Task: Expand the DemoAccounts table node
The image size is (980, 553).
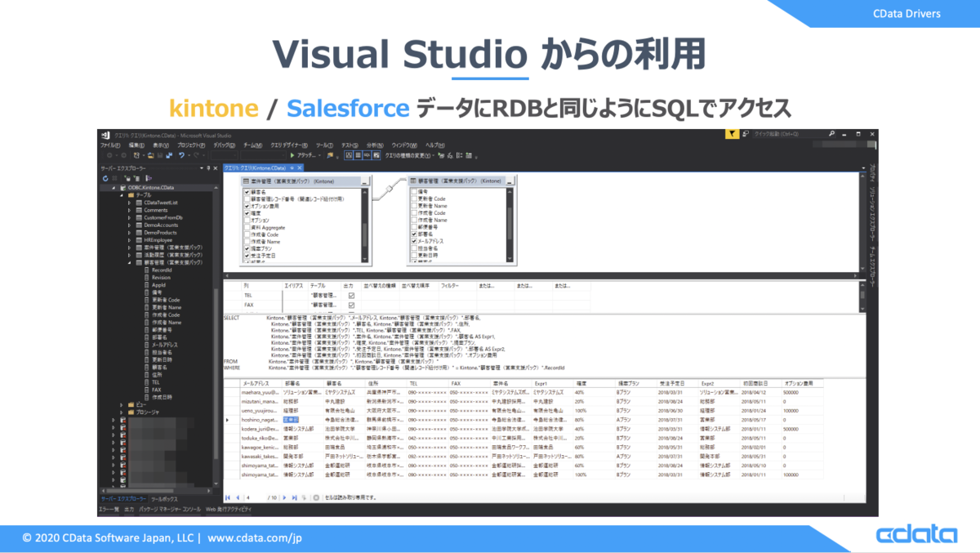Action: (x=129, y=225)
